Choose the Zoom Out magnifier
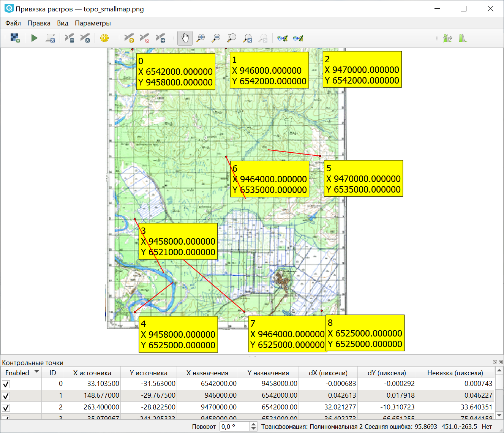Image resolution: width=504 pixels, height=433 pixels. click(216, 38)
